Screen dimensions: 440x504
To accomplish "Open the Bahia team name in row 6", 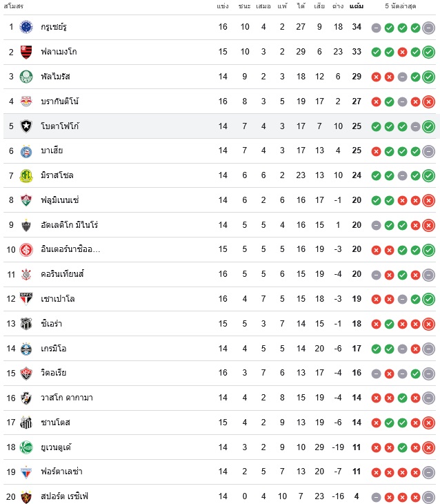I will click(x=52, y=151).
